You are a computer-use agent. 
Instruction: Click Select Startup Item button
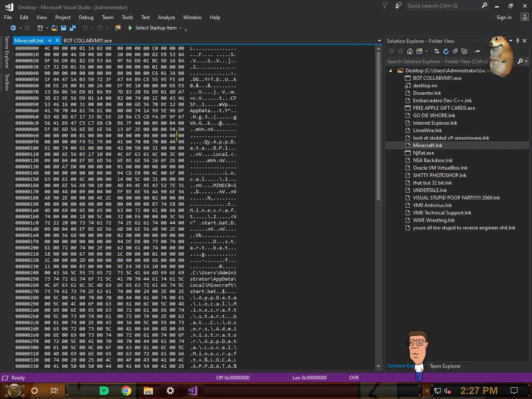(x=156, y=28)
